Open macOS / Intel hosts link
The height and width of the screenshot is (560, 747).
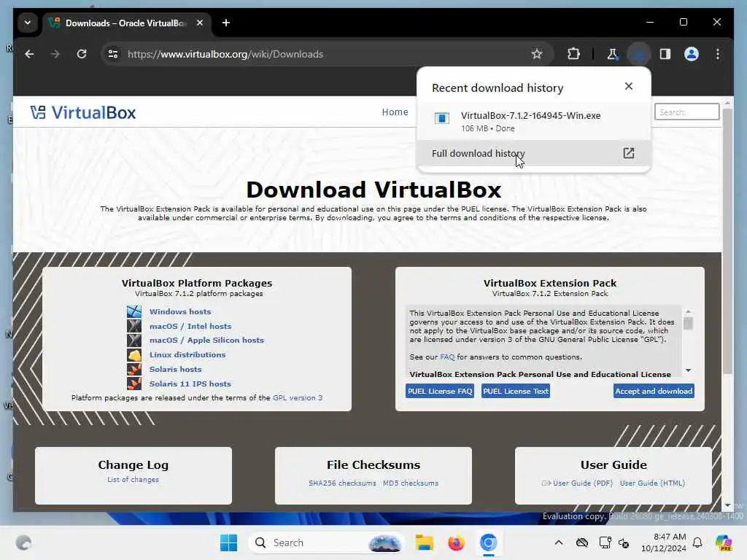(190, 326)
